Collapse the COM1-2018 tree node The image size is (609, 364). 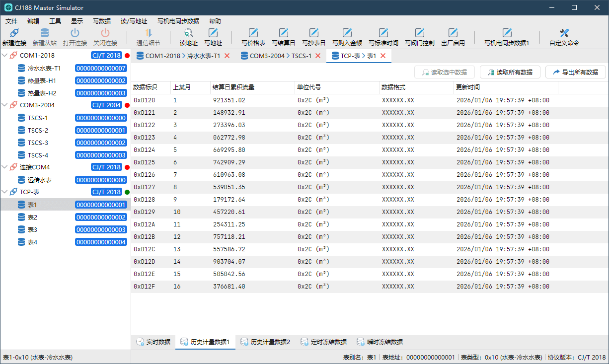[5, 56]
